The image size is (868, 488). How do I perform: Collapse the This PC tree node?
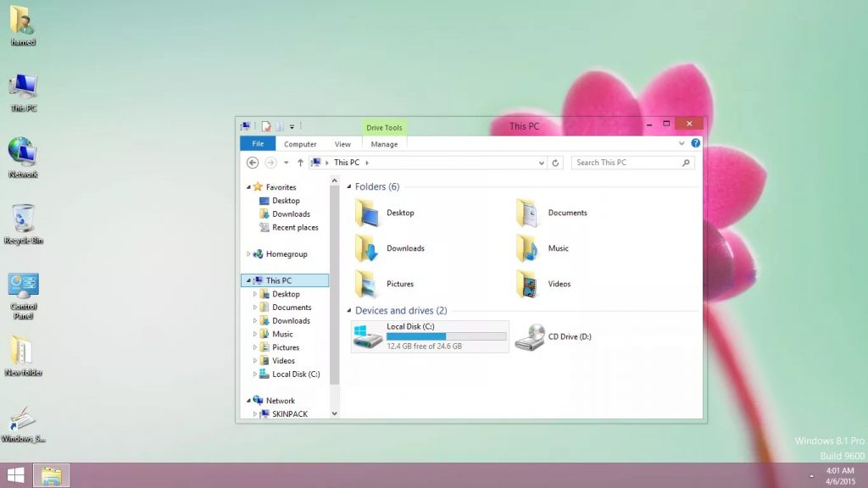tap(248, 280)
